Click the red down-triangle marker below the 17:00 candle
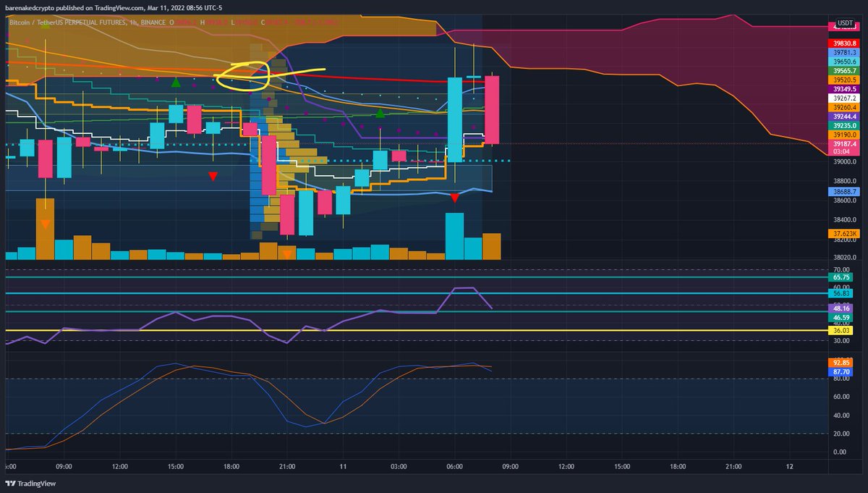The image size is (868, 493). point(213,176)
